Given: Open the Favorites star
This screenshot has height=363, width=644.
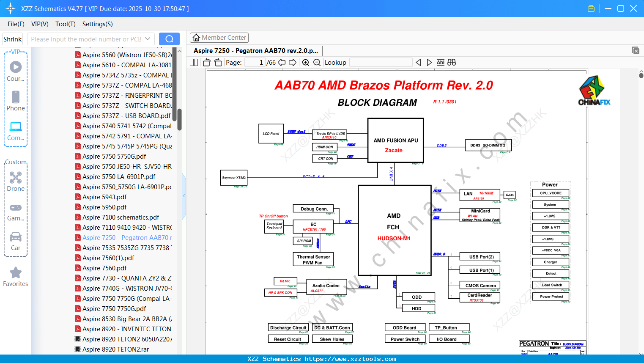Looking at the screenshot, I should click(x=16, y=277).
